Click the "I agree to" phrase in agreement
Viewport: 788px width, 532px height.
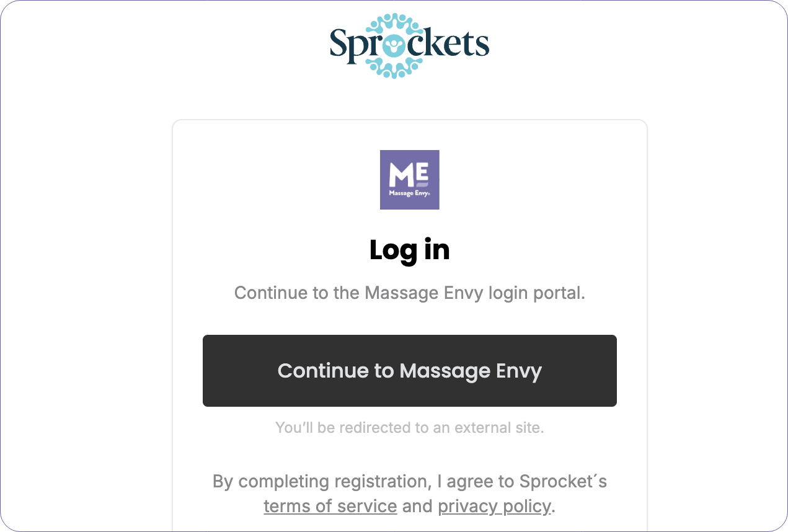[x=474, y=482]
